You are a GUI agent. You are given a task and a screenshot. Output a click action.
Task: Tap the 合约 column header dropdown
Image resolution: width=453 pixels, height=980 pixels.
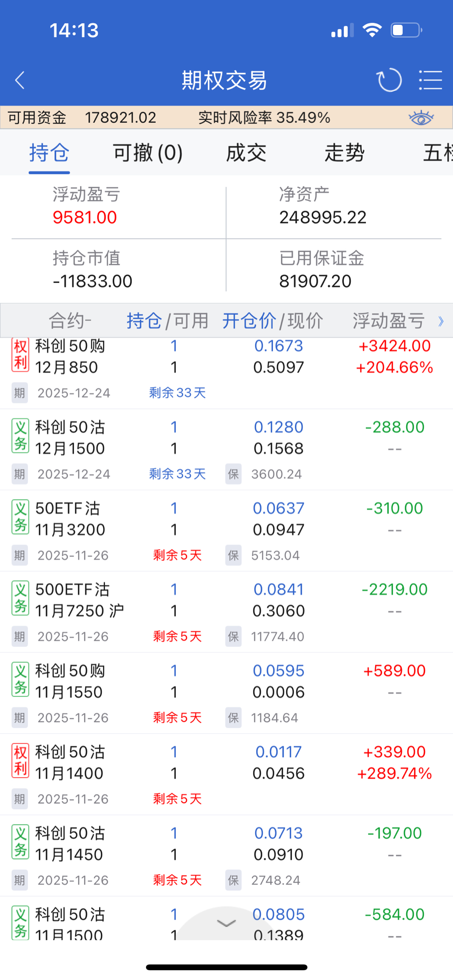(x=70, y=321)
